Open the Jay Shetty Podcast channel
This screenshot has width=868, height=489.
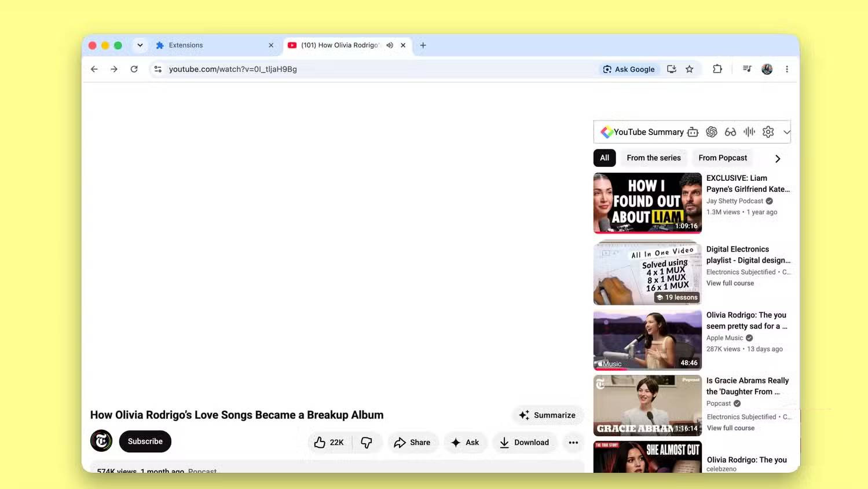coord(735,201)
